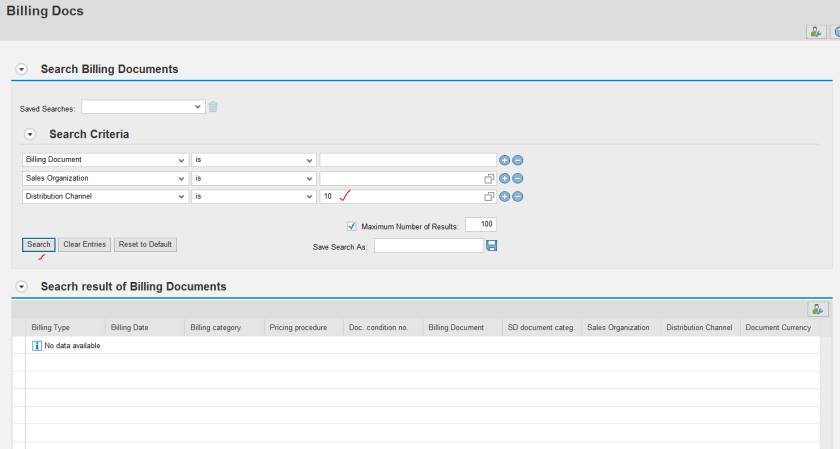This screenshot has height=449, width=840.
Task: Add criterion after the Distribution Channel row
Action: pos(505,197)
